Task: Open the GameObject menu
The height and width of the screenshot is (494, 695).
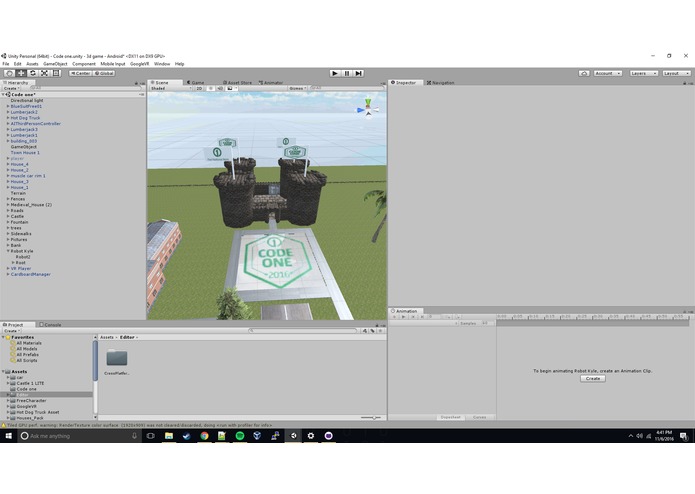Action: coord(55,64)
